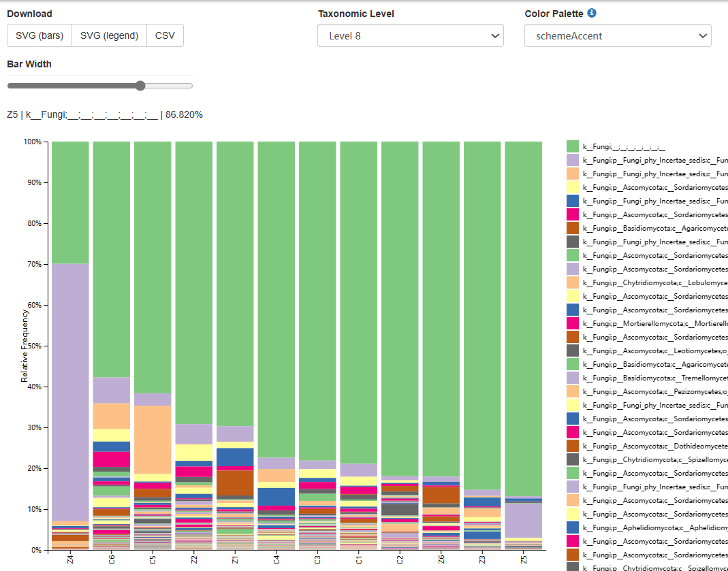Click the pink Mortierellomycota legend swatch
Image resolution: width=728 pixels, height=571 pixels.
pyautogui.click(x=572, y=323)
